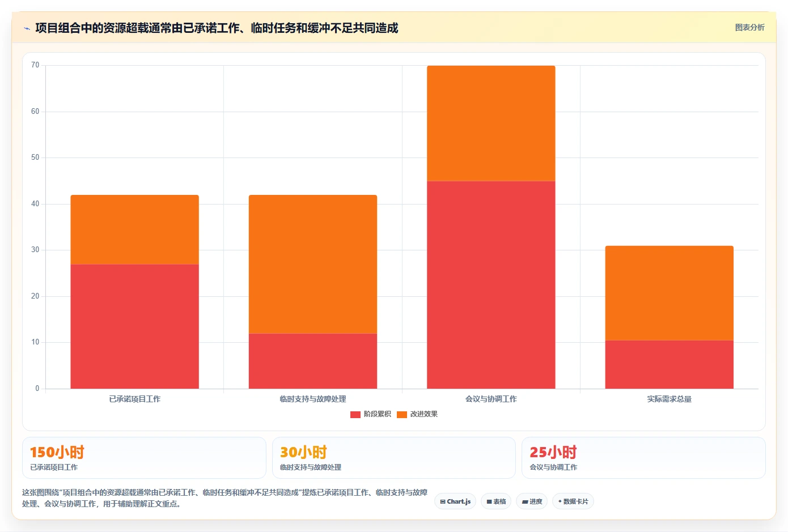The width and height of the screenshot is (788, 532).
Task: Click the orange segment of 已承诺项目工作 bar
Action: (x=134, y=229)
